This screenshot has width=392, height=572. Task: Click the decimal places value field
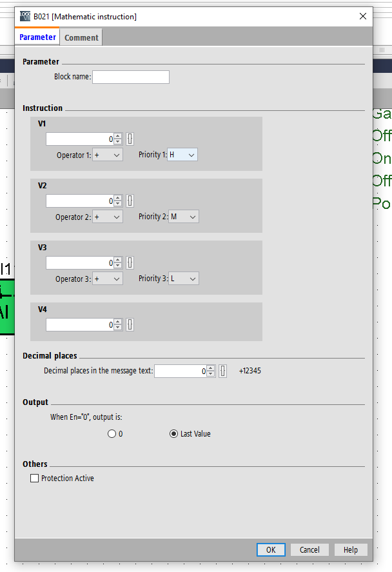click(181, 371)
